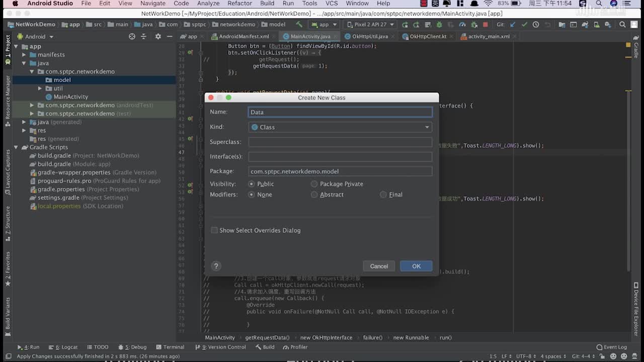The width and height of the screenshot is (644, 362).
Task: Open the Kind dropdown showing Class
Action: tap(340, 127)
